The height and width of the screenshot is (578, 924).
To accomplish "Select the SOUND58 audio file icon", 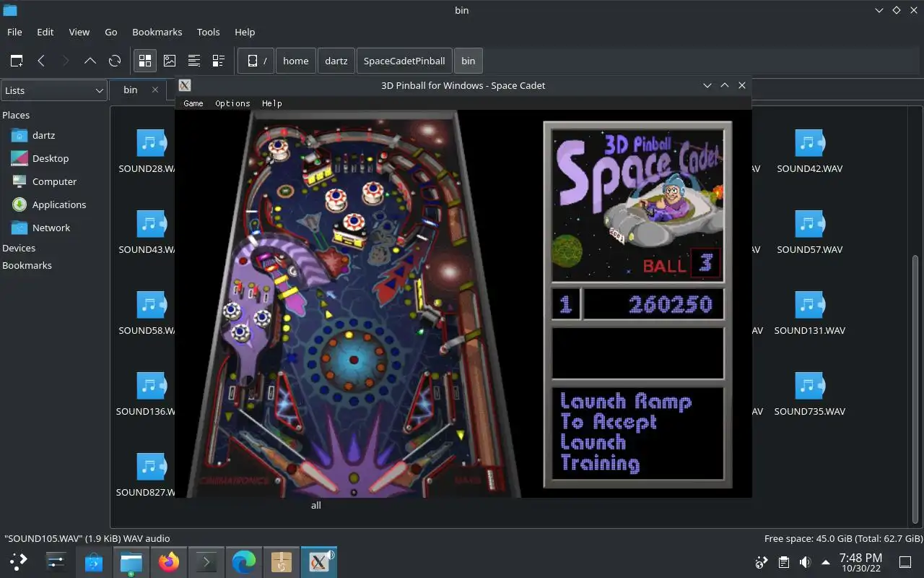I will coord(151,305).
